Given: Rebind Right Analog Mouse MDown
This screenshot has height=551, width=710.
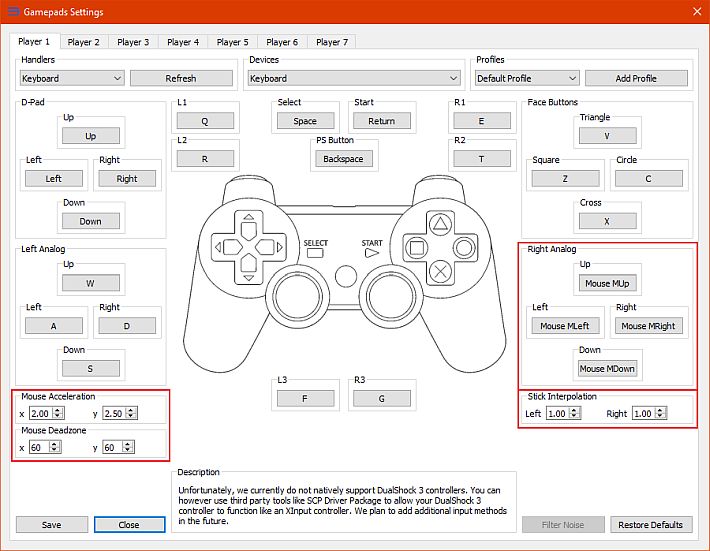Looking at the screenshot, I should [608, 369].
